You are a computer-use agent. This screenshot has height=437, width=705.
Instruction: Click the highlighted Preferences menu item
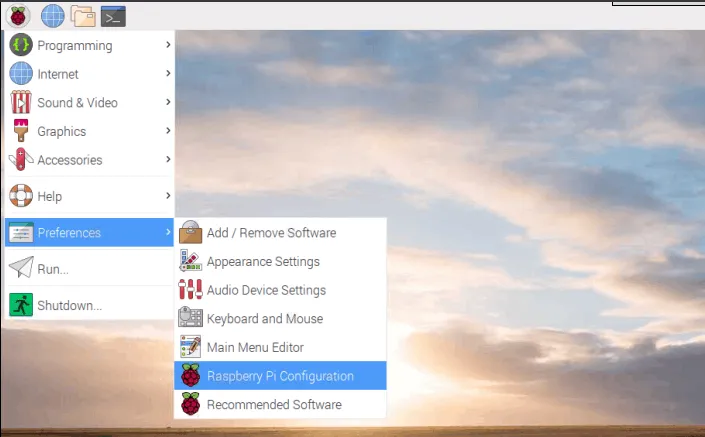(69, 233)
